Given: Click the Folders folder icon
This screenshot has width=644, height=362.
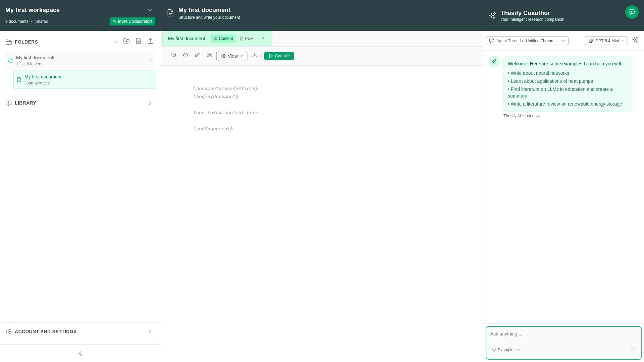Looking at the screenshot, I should [x=9, y=42].
